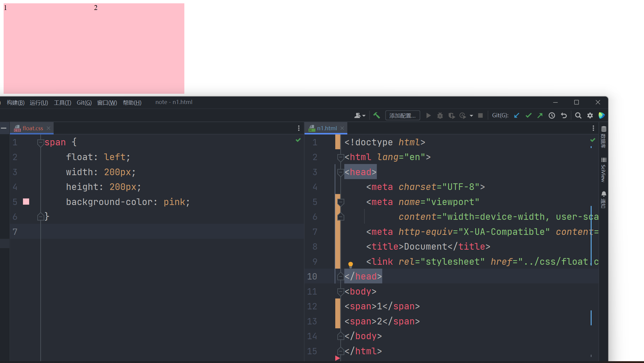This screenshot has height=363, width=644.
Task: Open the user account dropdown
Action: (360, 115)
